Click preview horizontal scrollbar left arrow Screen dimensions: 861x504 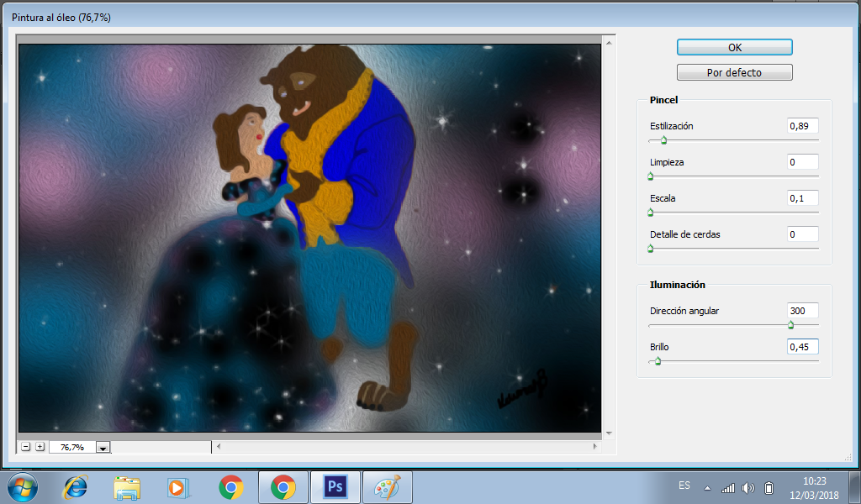pos(219,446)
